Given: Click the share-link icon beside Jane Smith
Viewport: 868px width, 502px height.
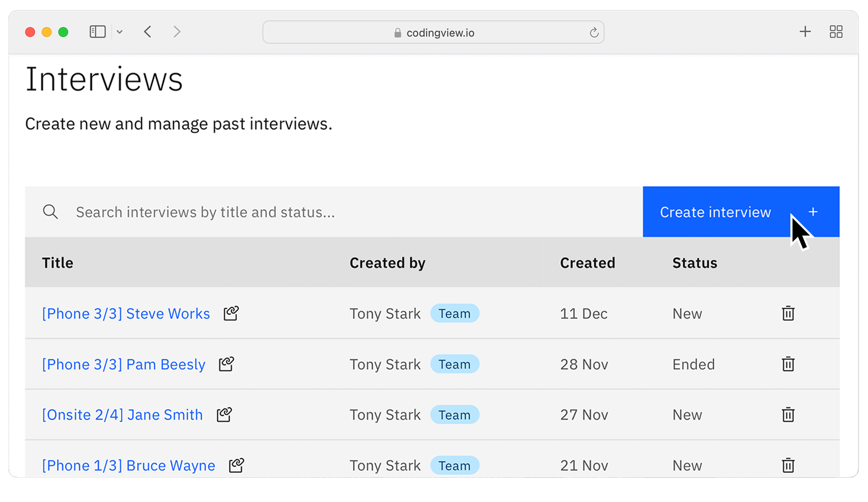Looking at the screenshot, I should coord(224,414).
